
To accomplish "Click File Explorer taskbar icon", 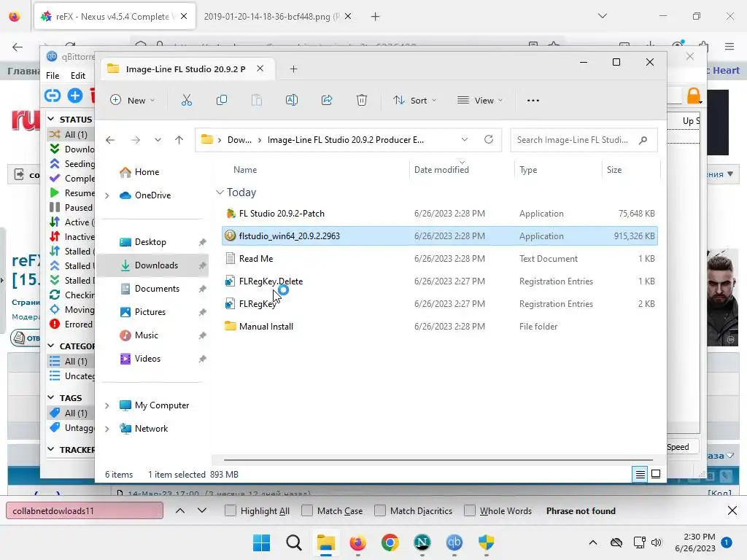I will (326, 542).
